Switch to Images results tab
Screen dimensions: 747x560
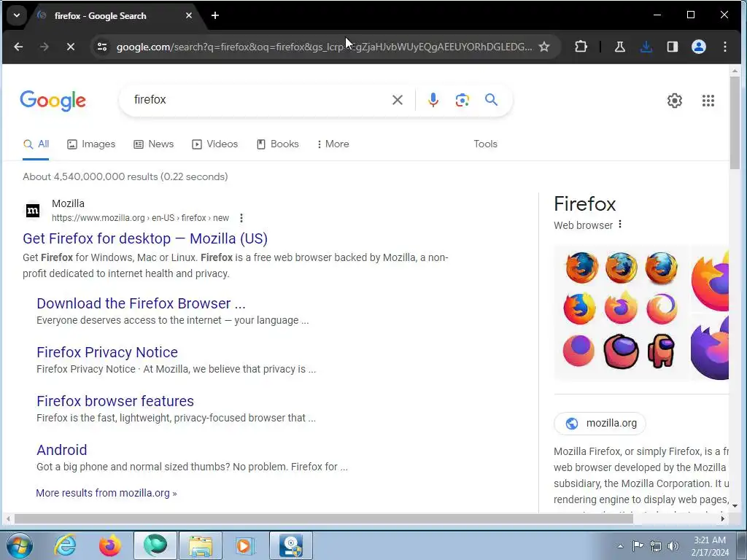[91, 144]
